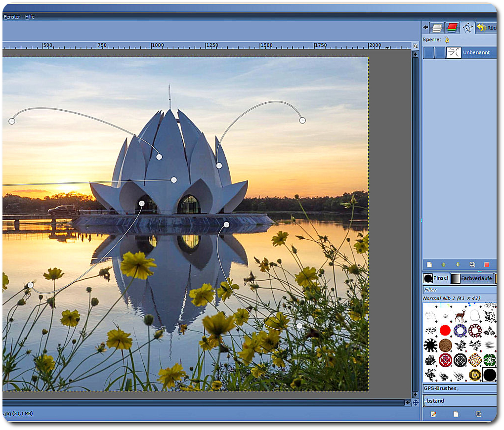504x430 pixels.
Task: Switch to the Farbverläufe tab
Action: tap(472, 278)
